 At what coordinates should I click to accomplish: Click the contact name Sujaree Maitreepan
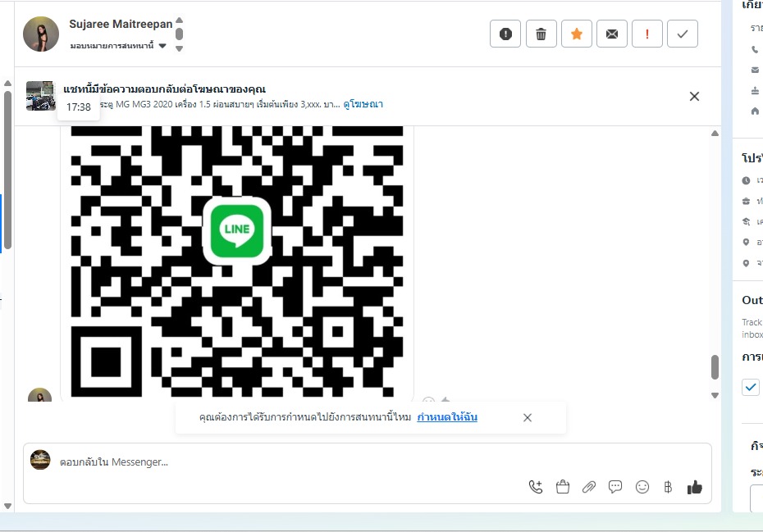click(x=121, y=24)
